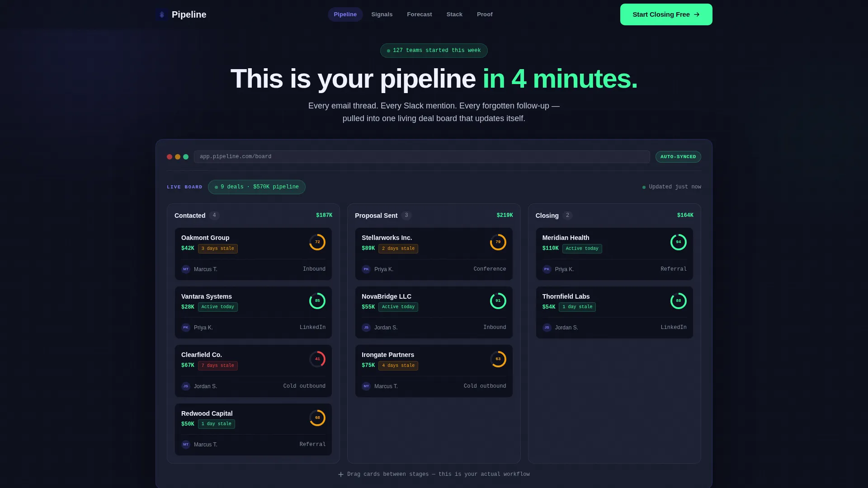
Task: Click NovaBridge LLC score ring 91
Action: click(x=498, y=301)
